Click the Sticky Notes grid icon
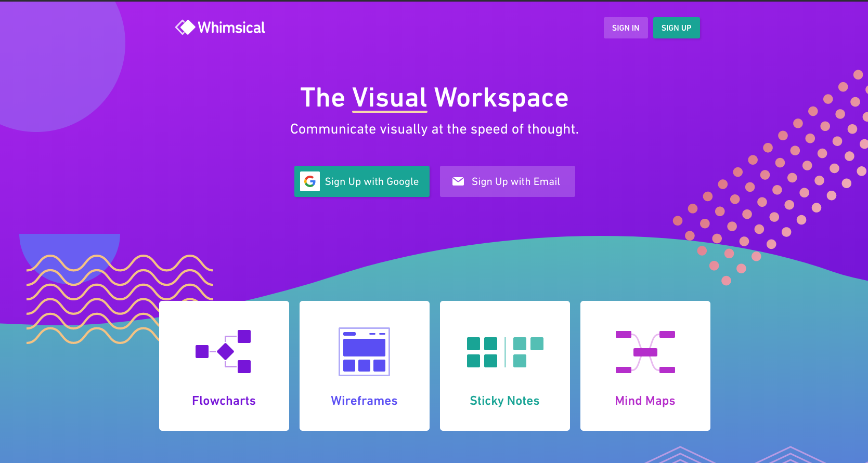 coord(505,352)
